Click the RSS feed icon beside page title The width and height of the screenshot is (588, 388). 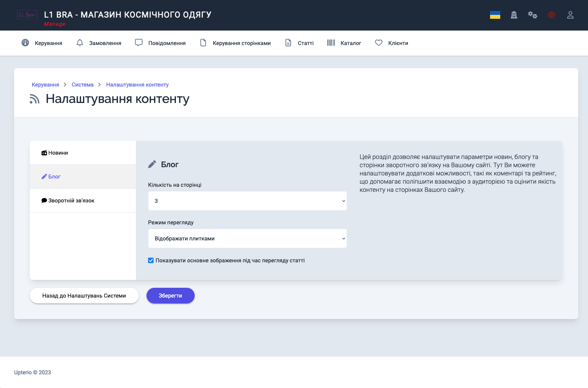(x=34, y=99)
